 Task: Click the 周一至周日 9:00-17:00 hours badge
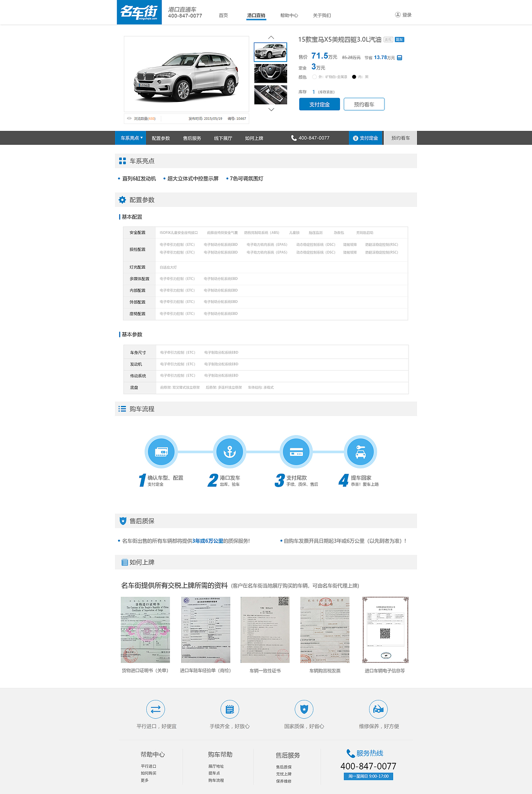click(x=368, y=776)
